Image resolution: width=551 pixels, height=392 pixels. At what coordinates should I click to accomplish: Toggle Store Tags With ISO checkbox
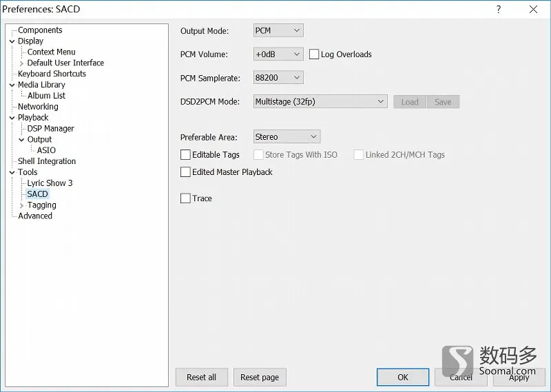pos(258,155)
